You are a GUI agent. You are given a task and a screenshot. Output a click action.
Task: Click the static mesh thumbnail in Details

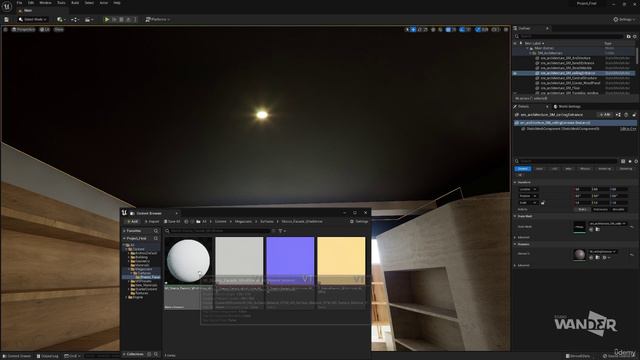coord(579,227)
